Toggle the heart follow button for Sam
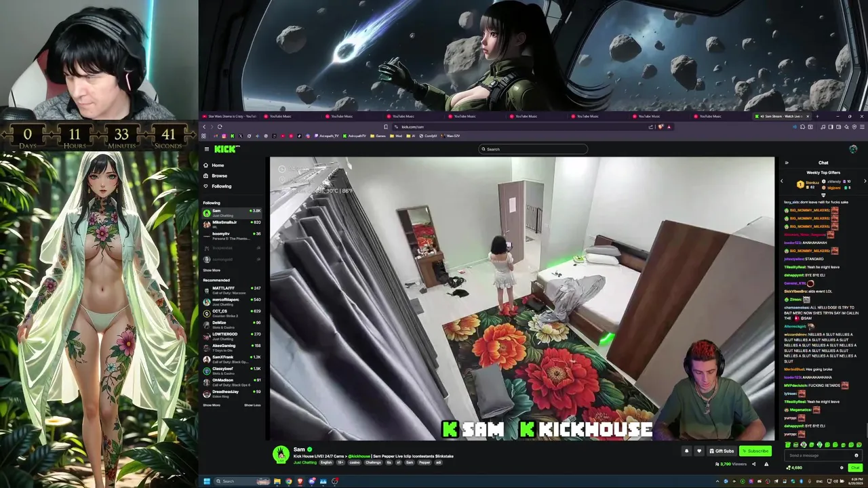The height and width of the screenshot is (488, 868). click(x=699, y=451)
